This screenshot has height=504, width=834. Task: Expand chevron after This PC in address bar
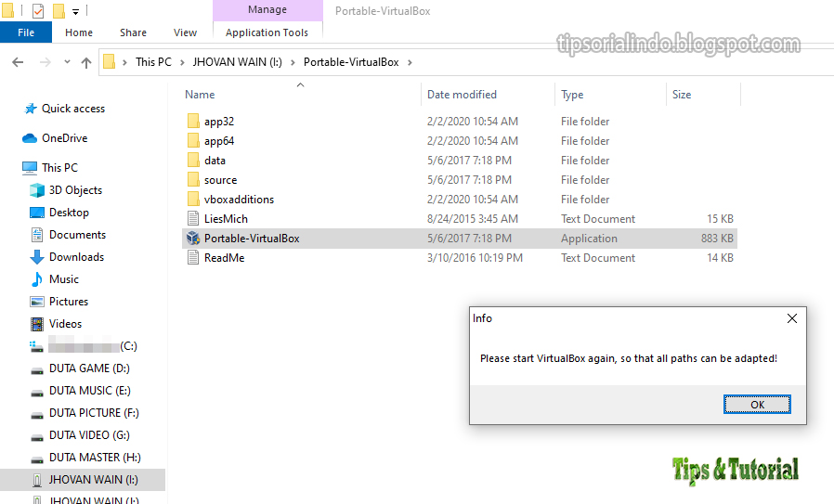[x=182, y=62]
